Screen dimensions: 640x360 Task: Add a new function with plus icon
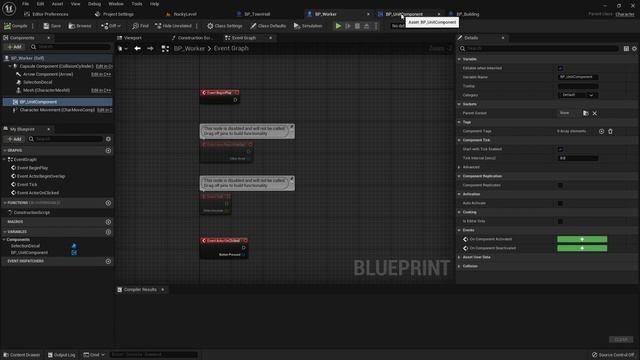click(x=108, y=203)
